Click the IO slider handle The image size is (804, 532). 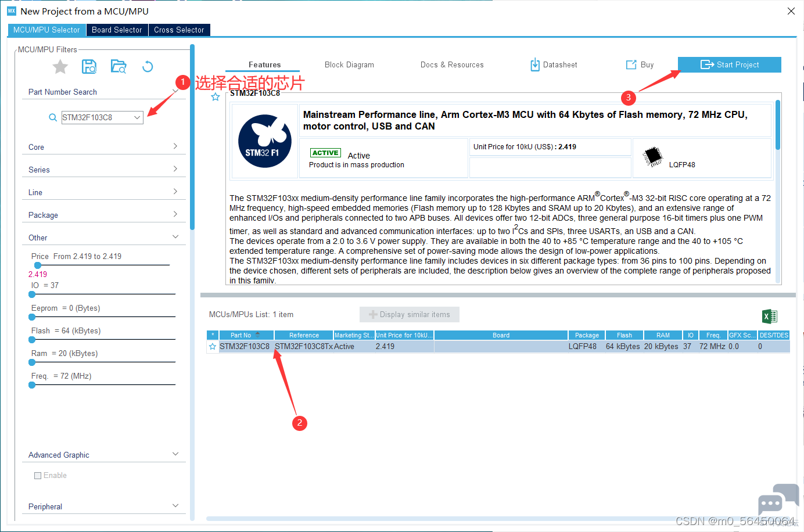32,294
